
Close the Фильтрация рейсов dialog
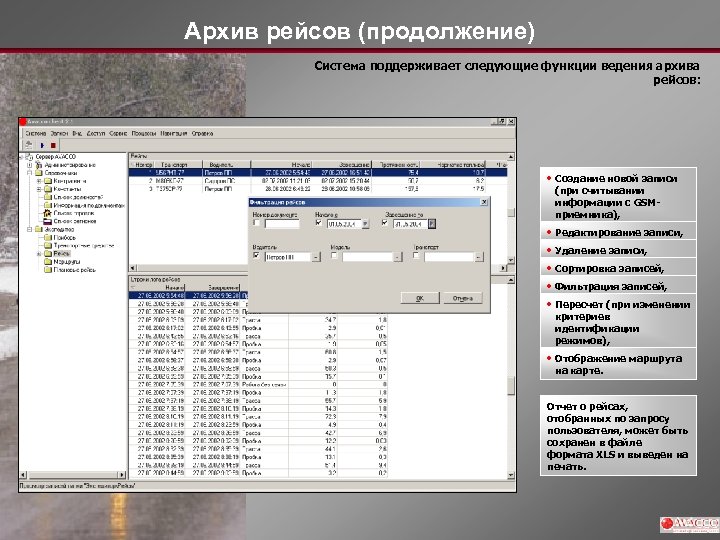coord(484,202)
